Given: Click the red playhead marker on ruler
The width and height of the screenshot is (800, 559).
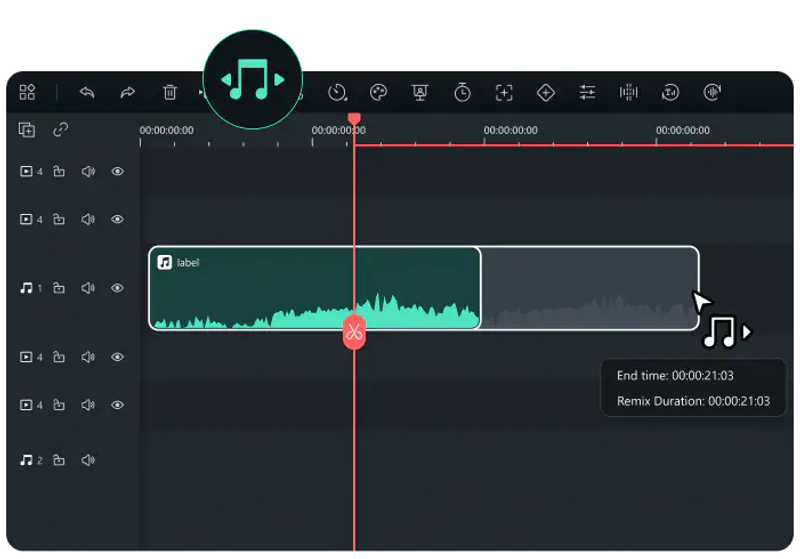Looking at the screenshot, I should [354, 119].
